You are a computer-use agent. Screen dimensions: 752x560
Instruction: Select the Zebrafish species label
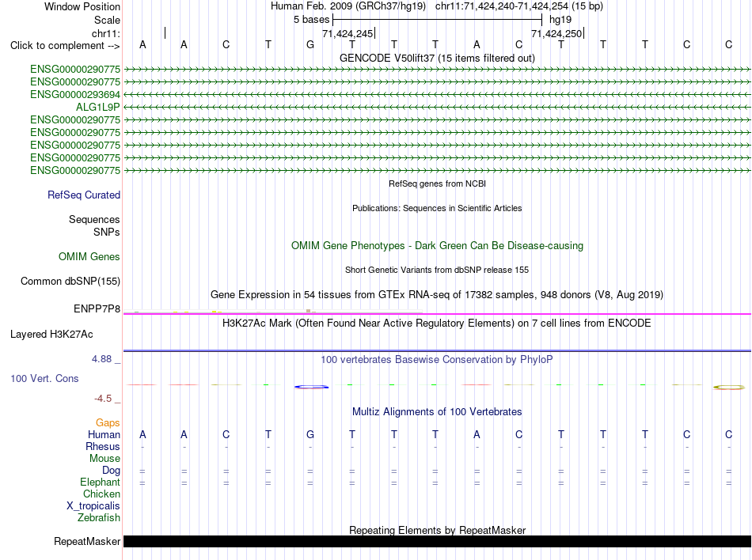click(x=98, y=518)
